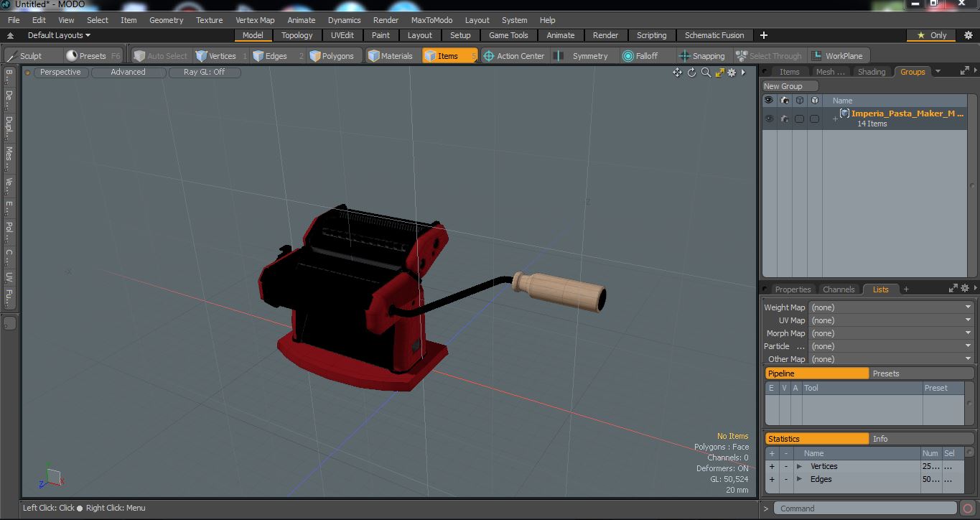The image size is (980, 520).
Task: Switch to Polygons selection mode
Action: coord(336,56)
